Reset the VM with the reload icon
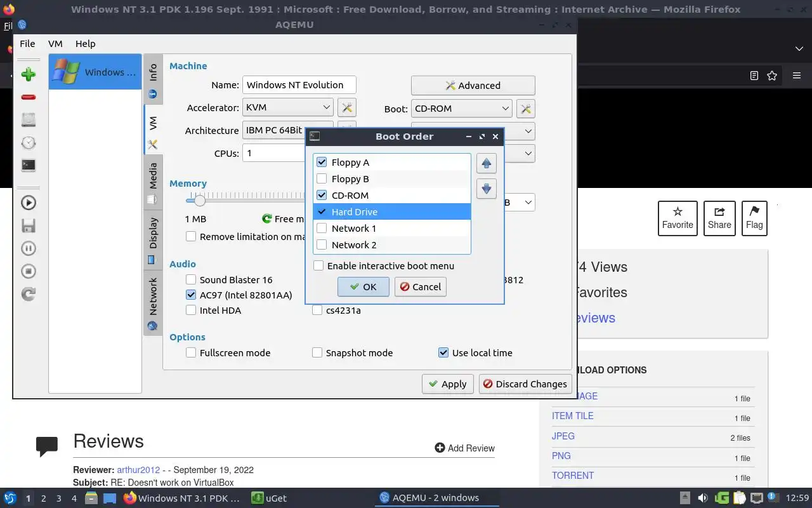 pyautogui.click(x=29, y=294)
